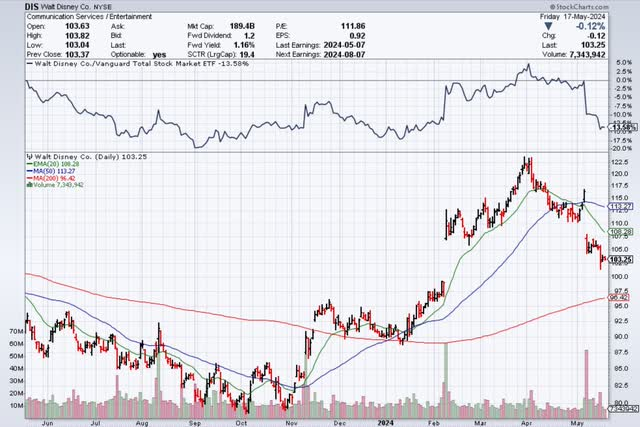Image resolution: width=640 pixels, height=427 pixels.
Task: Click the 10M label on the volume axis
Action: coord(16,406)
